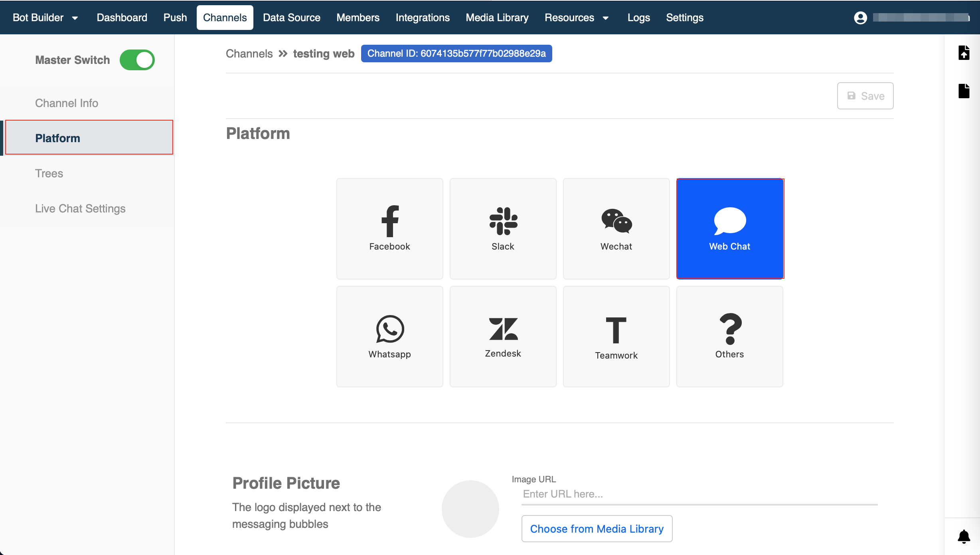980x555 pixels.
Task: Select the Facebook platform tile
Action: (x=389, y=228)
